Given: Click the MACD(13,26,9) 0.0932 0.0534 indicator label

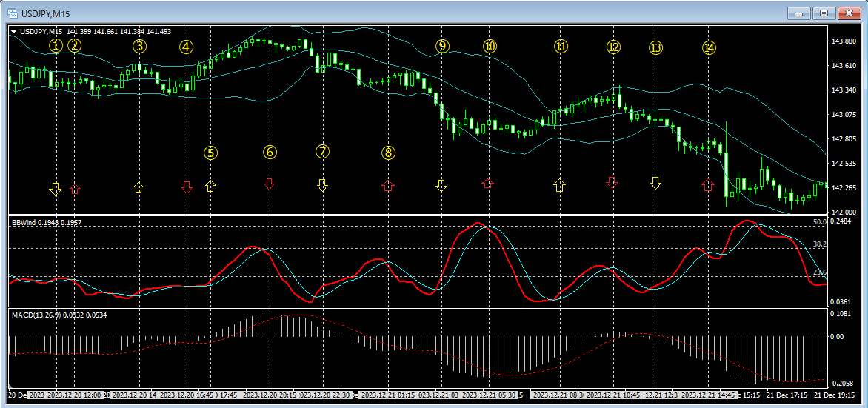Looking at the screenshot, I should pos(59,315).
